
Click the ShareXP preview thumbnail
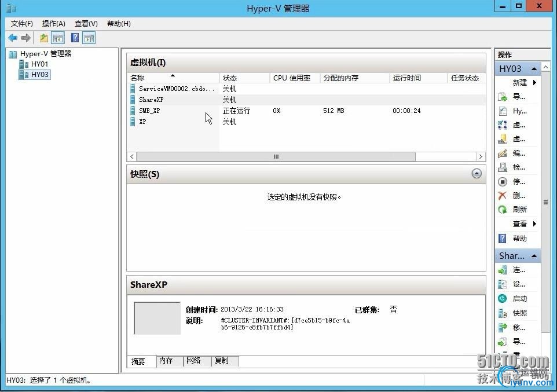tap(157, 318)
